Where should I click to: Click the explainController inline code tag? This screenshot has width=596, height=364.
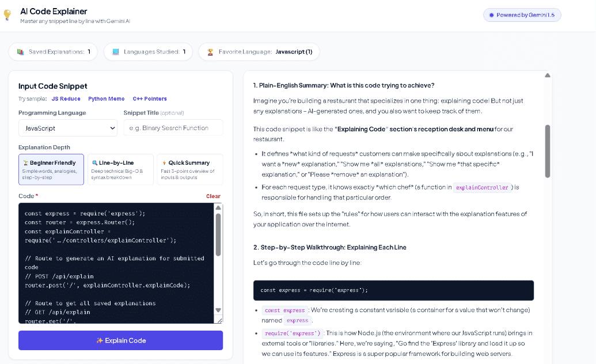tap(481, 188)
